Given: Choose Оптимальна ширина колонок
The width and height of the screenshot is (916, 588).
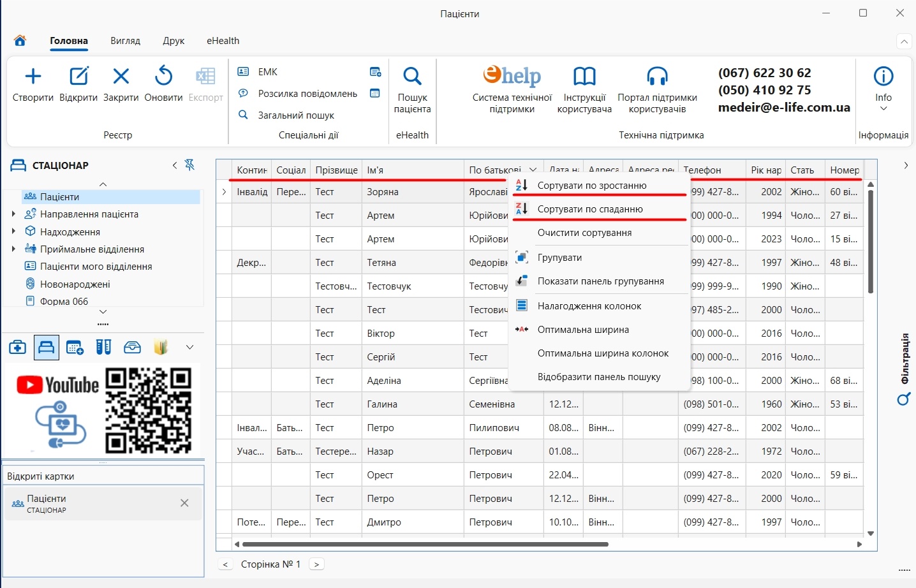Looking at the screenshot, I should pyautogui.click(x=599, y=353).
